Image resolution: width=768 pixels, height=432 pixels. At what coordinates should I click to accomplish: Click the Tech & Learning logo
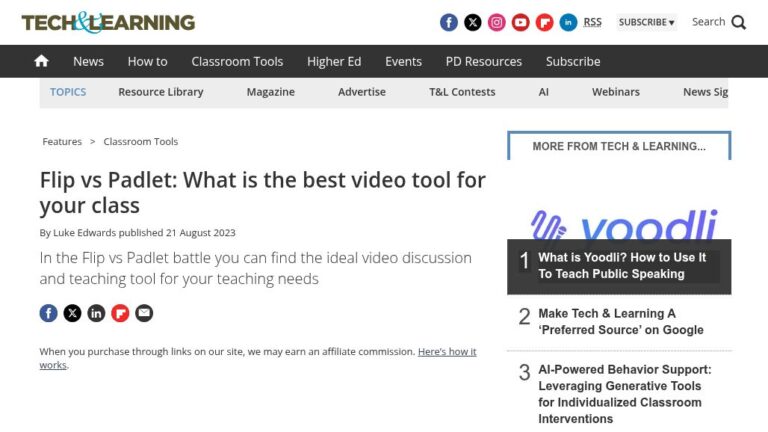(x=108, y=22)
